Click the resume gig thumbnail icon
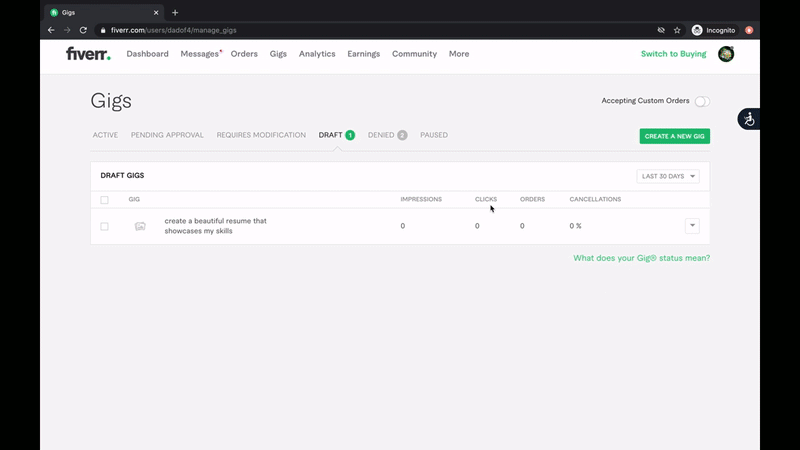The height and width of the screenshot is (450, 800). [x=140, y=226]
